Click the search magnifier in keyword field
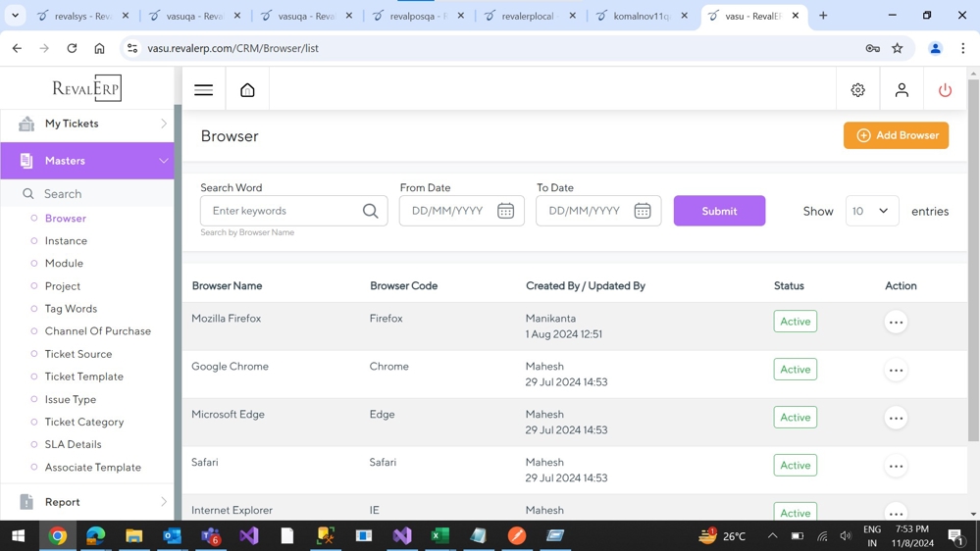 (x=370, y=211)
